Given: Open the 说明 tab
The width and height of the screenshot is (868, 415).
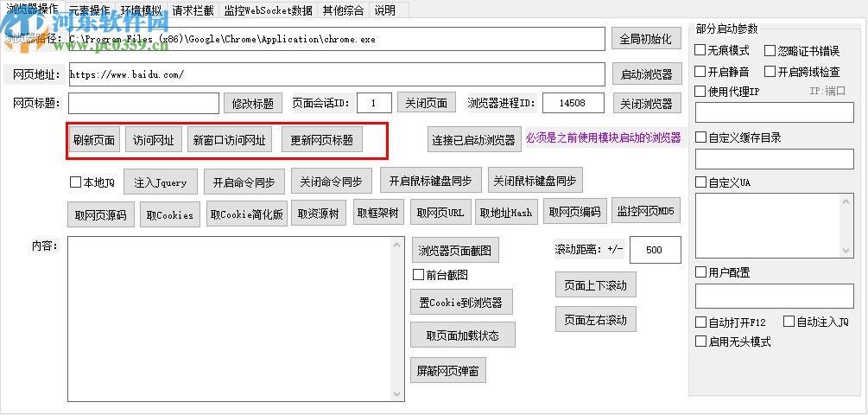Looking at the screenshot, I should 384,10.
